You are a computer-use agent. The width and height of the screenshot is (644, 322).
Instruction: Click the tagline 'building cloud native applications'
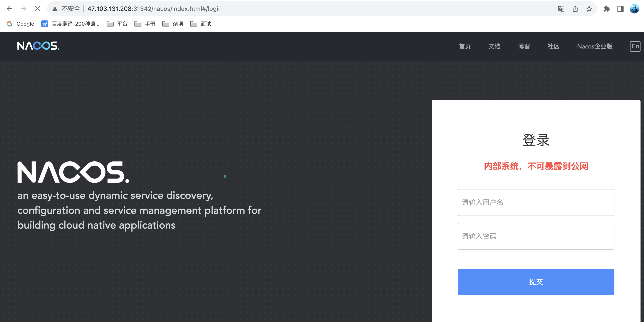click(96, 225)
